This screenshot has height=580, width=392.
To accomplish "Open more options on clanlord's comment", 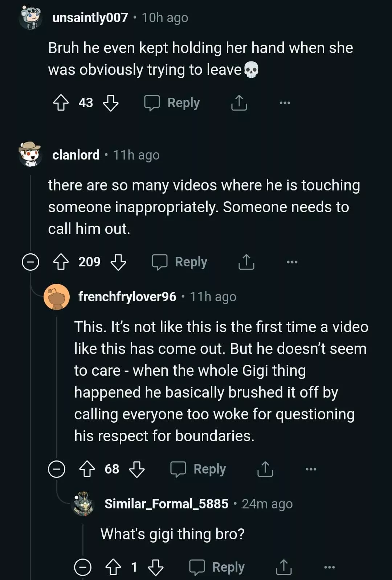I will pos(292,262).
